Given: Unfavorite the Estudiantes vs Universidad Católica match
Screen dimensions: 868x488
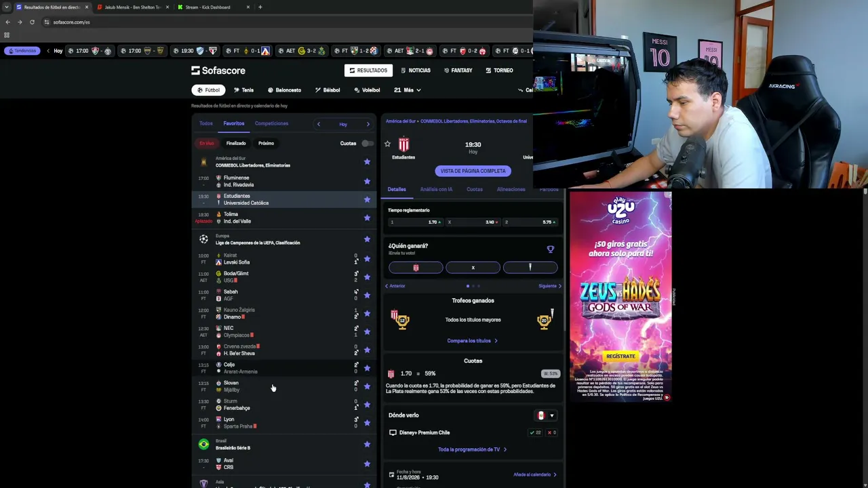Looking at the screenshot, I should (367, 199).
